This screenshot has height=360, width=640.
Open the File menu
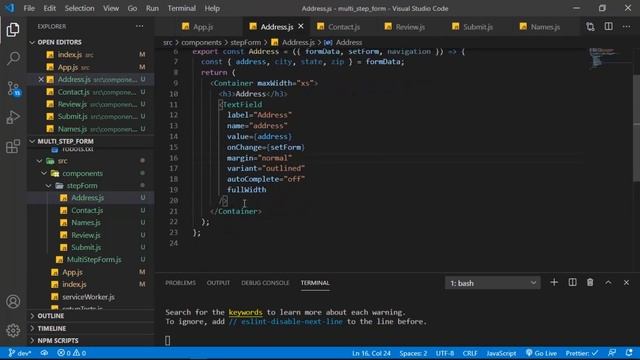pyautogui.click(x=29, y=8)
